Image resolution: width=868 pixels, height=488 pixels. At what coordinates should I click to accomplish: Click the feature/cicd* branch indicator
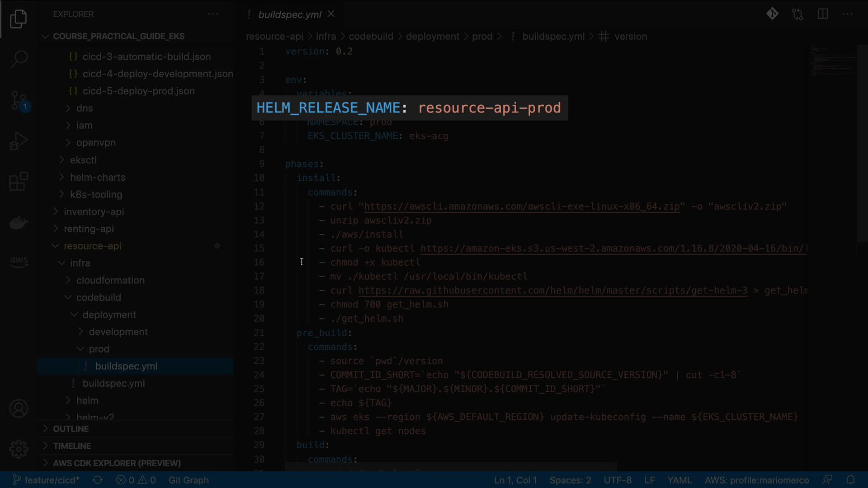click(x=46, y=480)
